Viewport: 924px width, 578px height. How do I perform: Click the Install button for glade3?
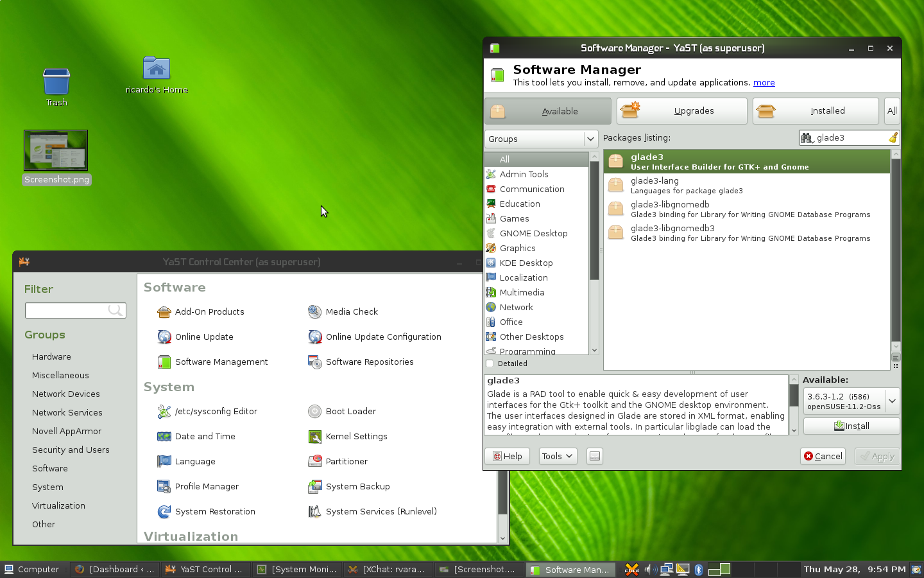click(851, 426)
